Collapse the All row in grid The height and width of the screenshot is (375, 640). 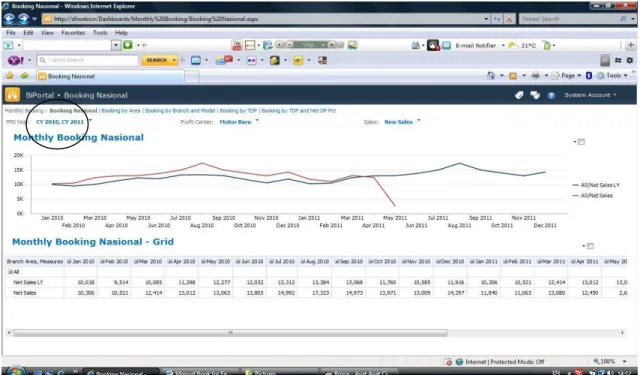click(10, 272)
